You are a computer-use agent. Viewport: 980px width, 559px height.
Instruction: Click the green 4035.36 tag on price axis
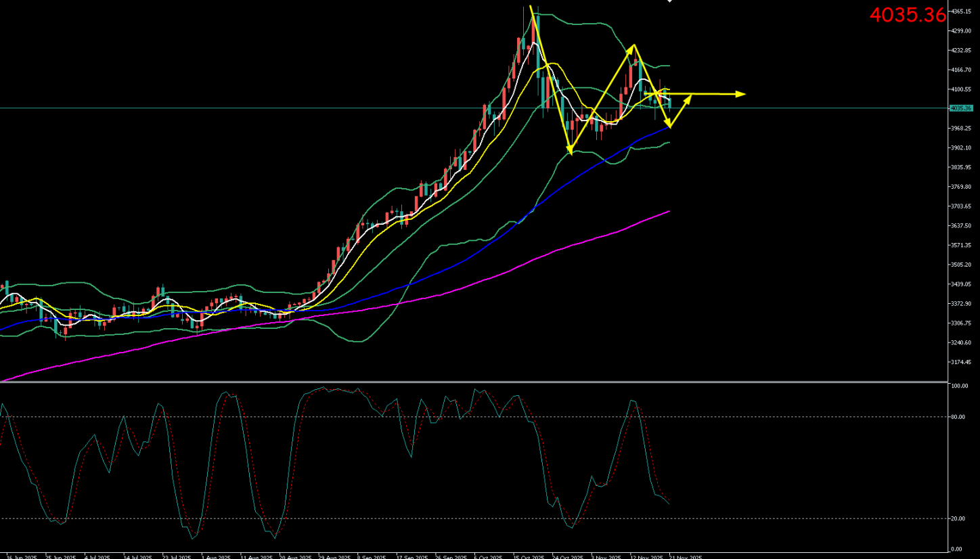tap(961, 108)
